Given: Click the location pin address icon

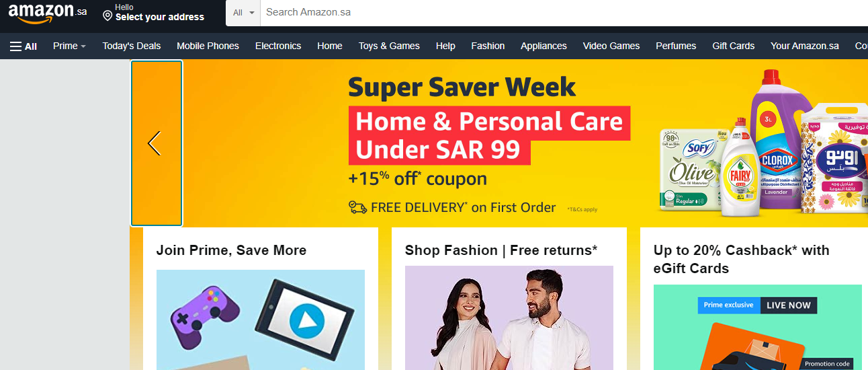Looking at the screenshot, I should point(107,15).
